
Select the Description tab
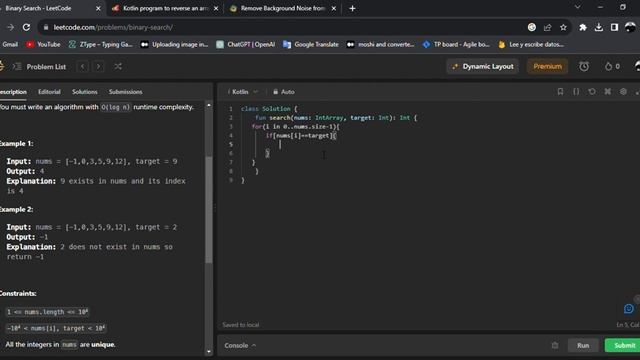click(x=13, y=92)
